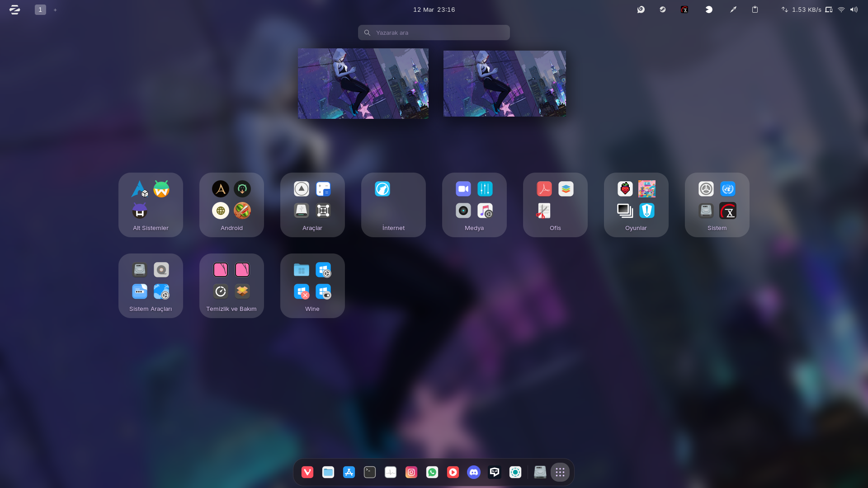Open the Medya app folder
This screenshot has height=488, width=868.
pos(474,205)
